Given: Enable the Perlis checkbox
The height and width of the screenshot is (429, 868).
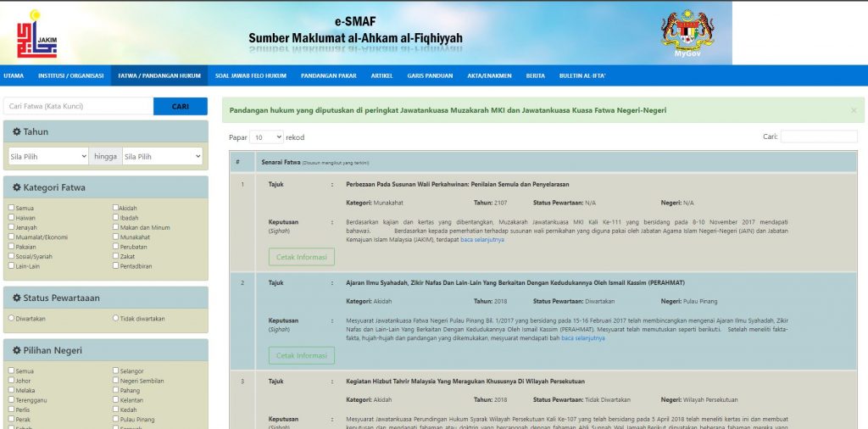Looking at the screenshot, I should point(11,409).
